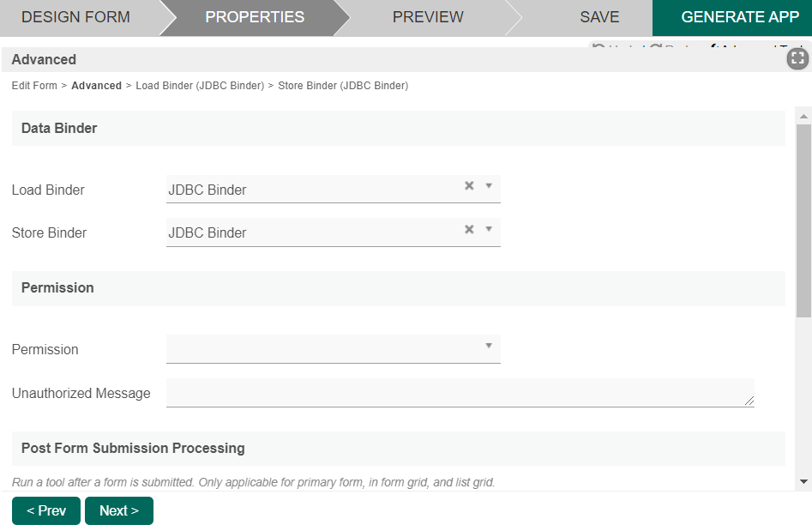
Task: Click the Unauthorized Message resize handle
Action: coord(749,401)
